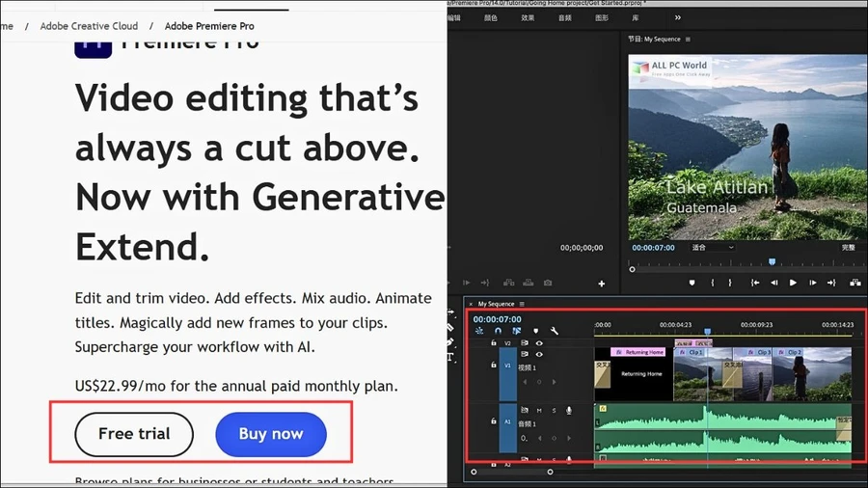Open the 完整 playback resolution dropdown

(853, 247)
